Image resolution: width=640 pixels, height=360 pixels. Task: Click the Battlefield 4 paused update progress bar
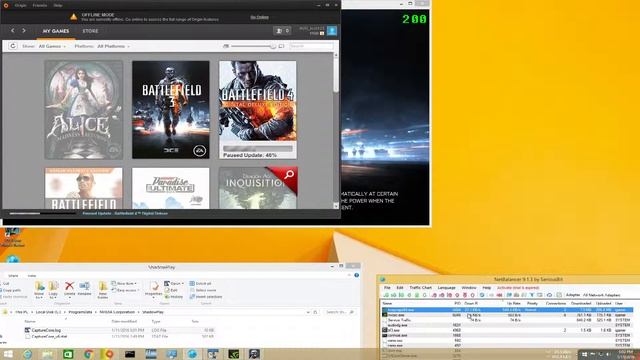258,149
